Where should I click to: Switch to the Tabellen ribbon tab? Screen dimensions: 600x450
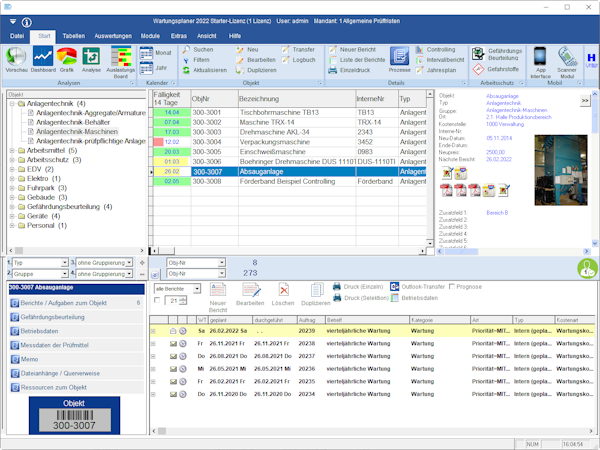click(74, 36)
